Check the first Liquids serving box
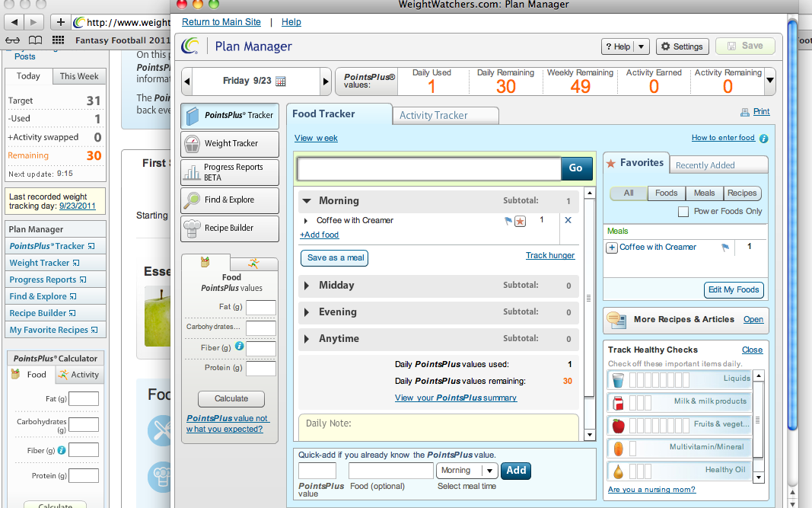The width and height of the screenshot is (812, 508). tap(632, 379)
